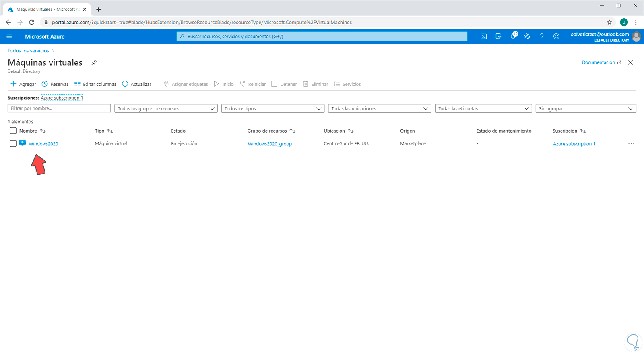The image size is (644, 353).
Task: Click the browser address bar URL
Action: (x=202, y=22)
